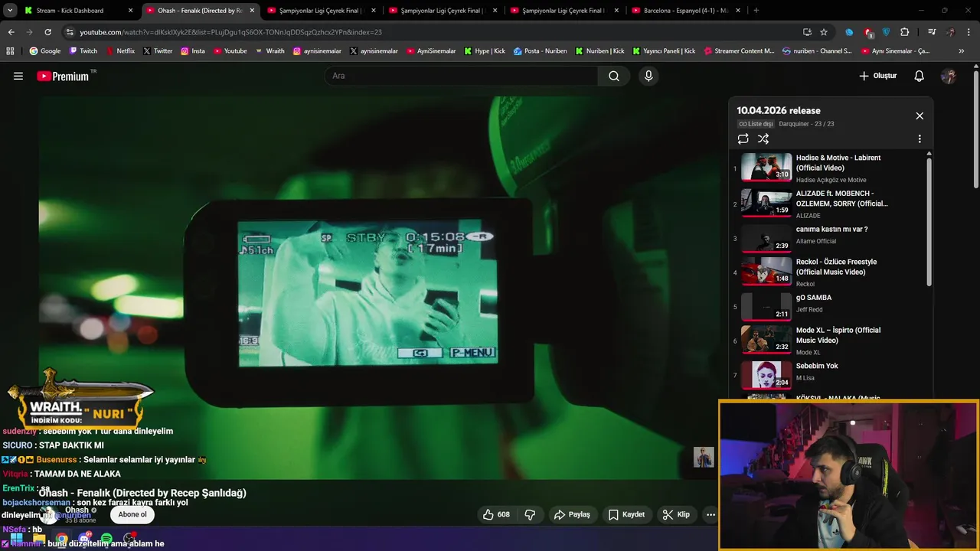The image size is (980, 551).
Task: Reload the current page
Action: coord(47,32)
